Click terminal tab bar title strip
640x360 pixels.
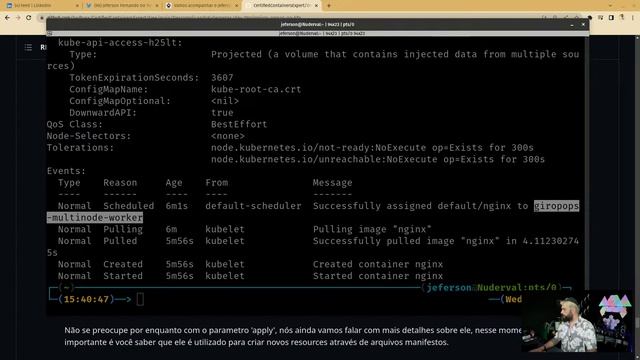coord(318,33)
